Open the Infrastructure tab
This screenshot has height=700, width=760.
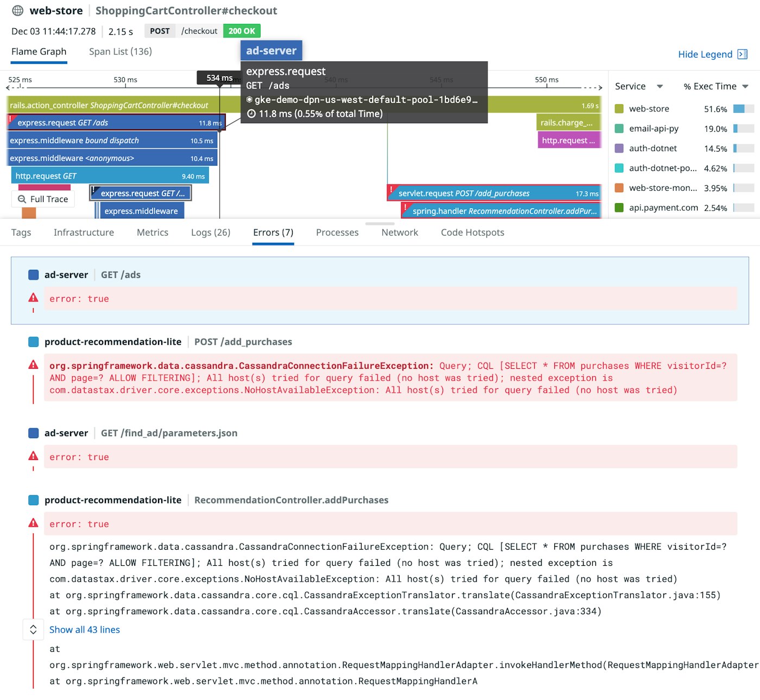(x=84, y=232)
